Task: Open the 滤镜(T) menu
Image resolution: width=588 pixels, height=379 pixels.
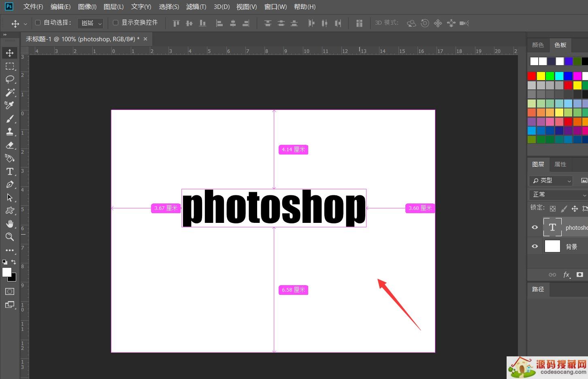Action: (x=196, y=7)
